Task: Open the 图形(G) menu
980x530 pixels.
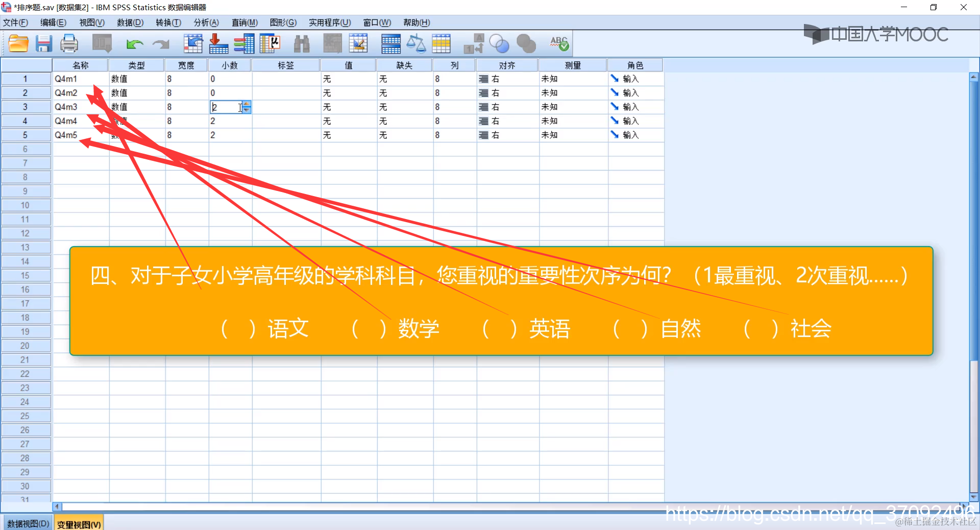Action: tap(283, 22)
